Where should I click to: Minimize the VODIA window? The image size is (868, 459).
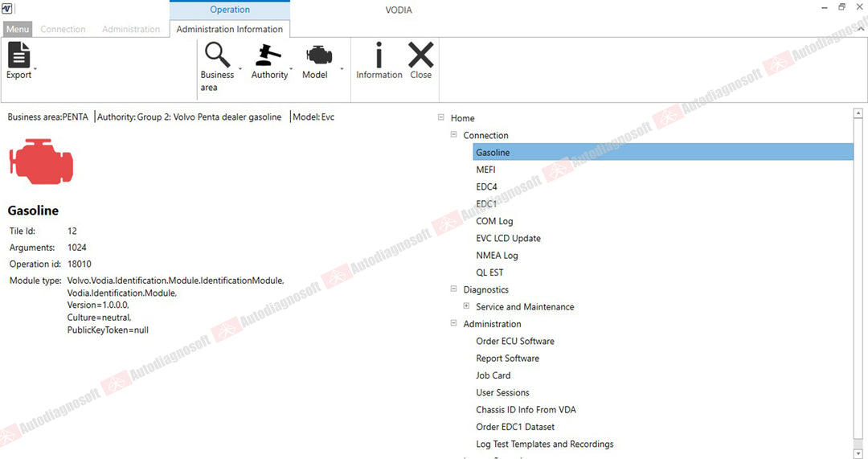[825, 7]
